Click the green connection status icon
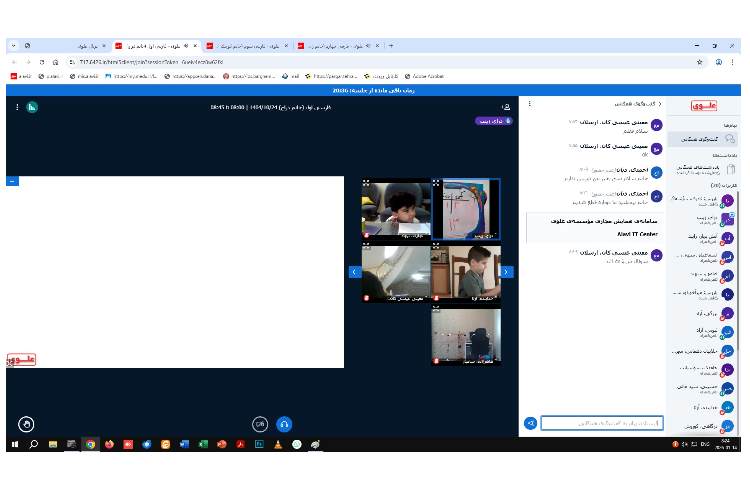This screenshot has width=750, height=480. [x=32, y=106]
